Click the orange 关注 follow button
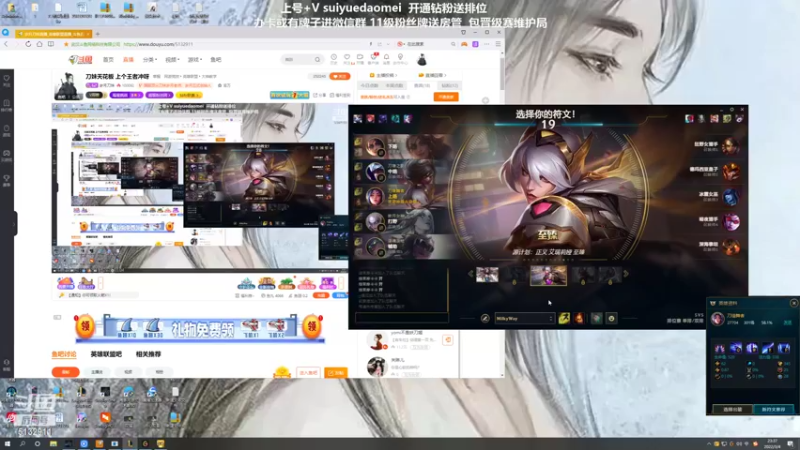800x450 pixels. [340, 76]
